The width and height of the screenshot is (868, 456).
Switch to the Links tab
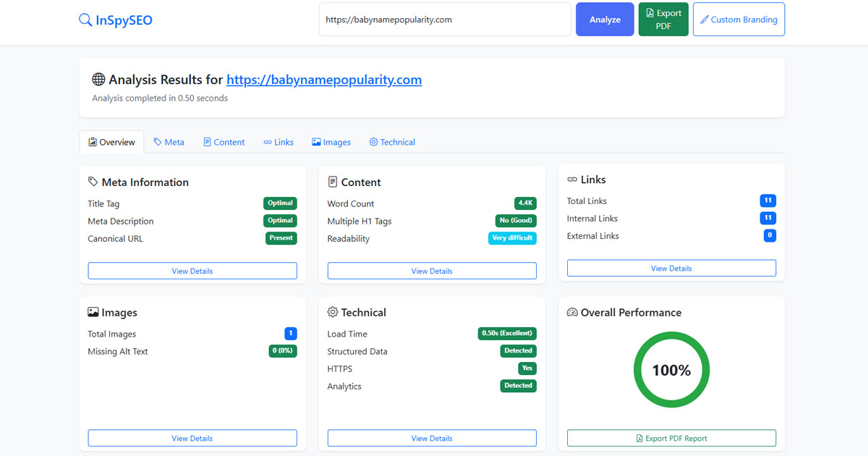tap(278, 142)
